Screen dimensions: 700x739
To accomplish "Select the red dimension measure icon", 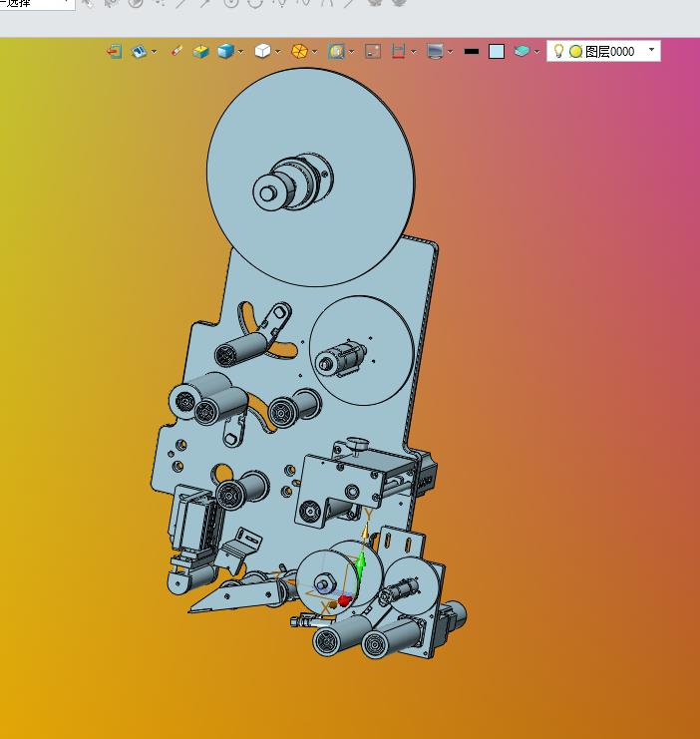I will coord(398,51).
